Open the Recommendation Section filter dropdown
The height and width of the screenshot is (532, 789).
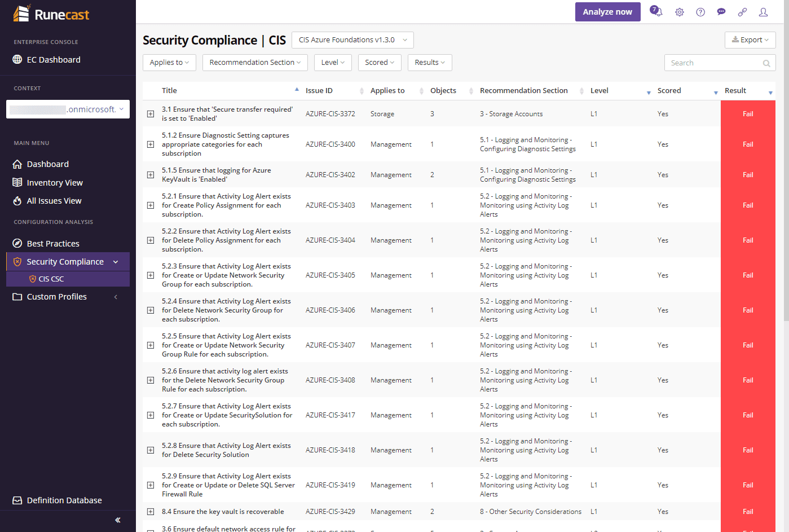[x=255, y=63]
